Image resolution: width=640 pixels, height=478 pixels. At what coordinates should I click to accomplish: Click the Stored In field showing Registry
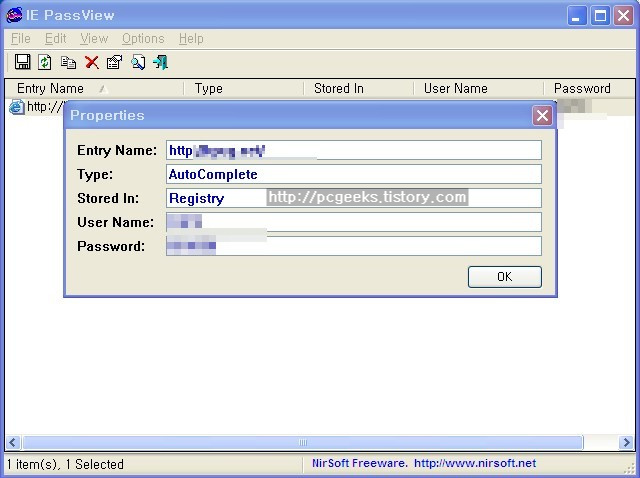[354, 198]
